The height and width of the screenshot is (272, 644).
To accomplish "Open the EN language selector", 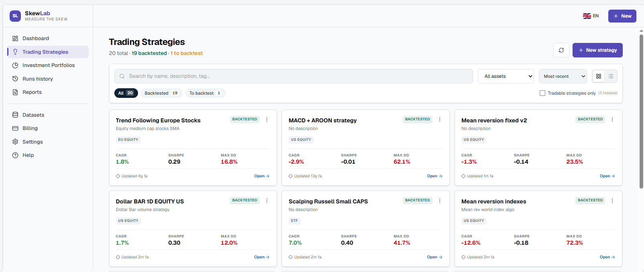I will pyautogui.click(x=591, y=16).
